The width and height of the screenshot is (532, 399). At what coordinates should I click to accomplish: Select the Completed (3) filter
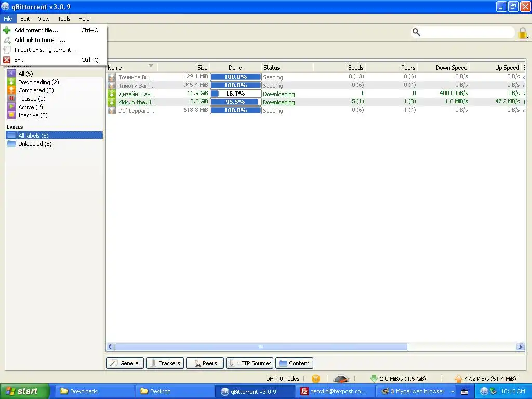pos(54,90)
